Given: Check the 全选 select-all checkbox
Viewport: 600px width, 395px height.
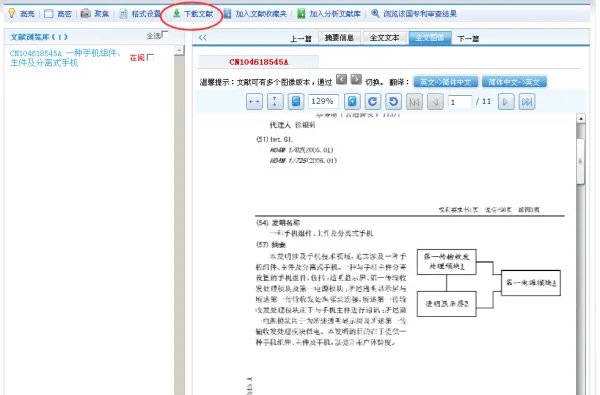Looking at the screenshot, I should 165,34.
